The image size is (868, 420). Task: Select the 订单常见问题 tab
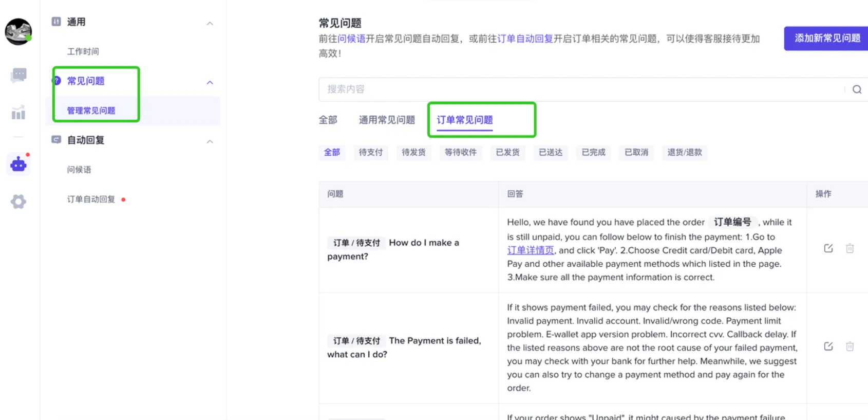click(x=465, y=120)
